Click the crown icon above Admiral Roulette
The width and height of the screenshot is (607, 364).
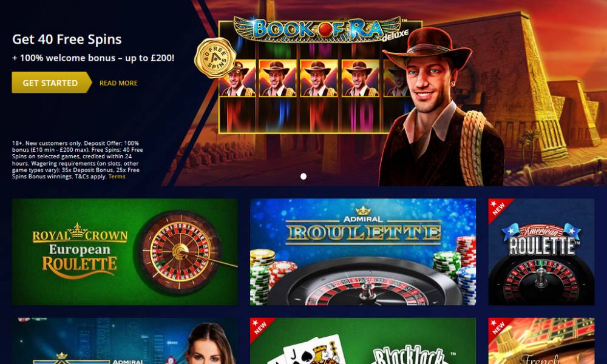pyautogui.click(x=363, y=211)
